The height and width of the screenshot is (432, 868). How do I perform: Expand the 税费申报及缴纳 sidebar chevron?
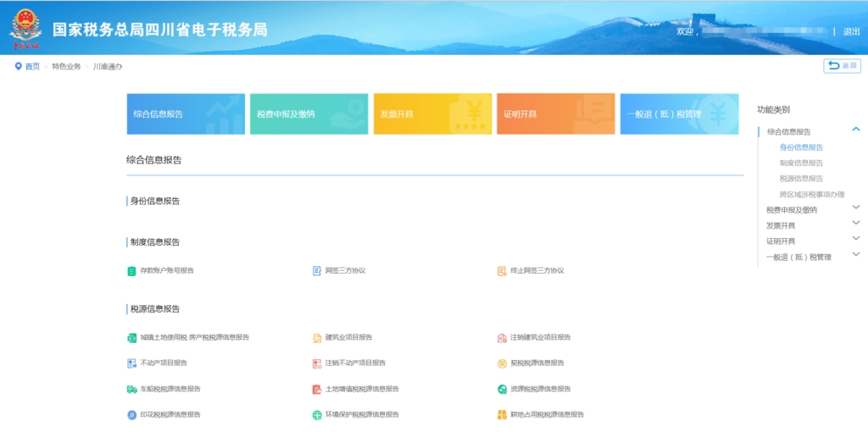(x=855, y=208)
